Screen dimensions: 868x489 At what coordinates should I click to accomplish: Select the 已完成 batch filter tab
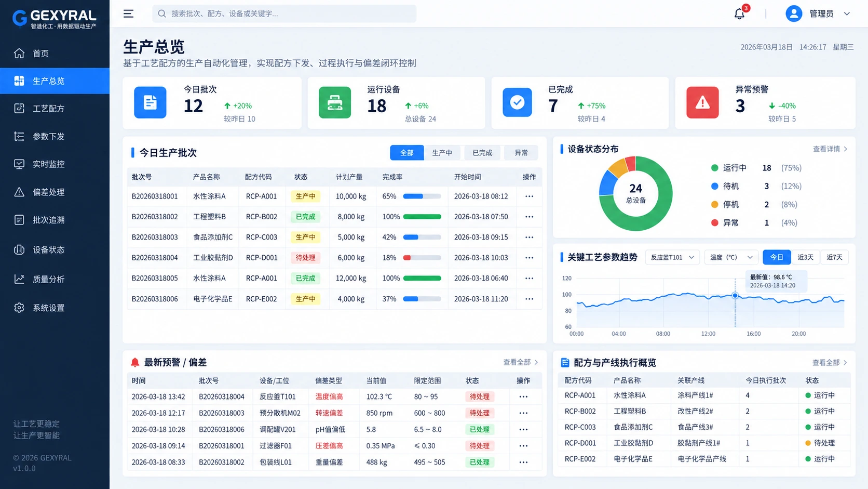tap(482, 153)
